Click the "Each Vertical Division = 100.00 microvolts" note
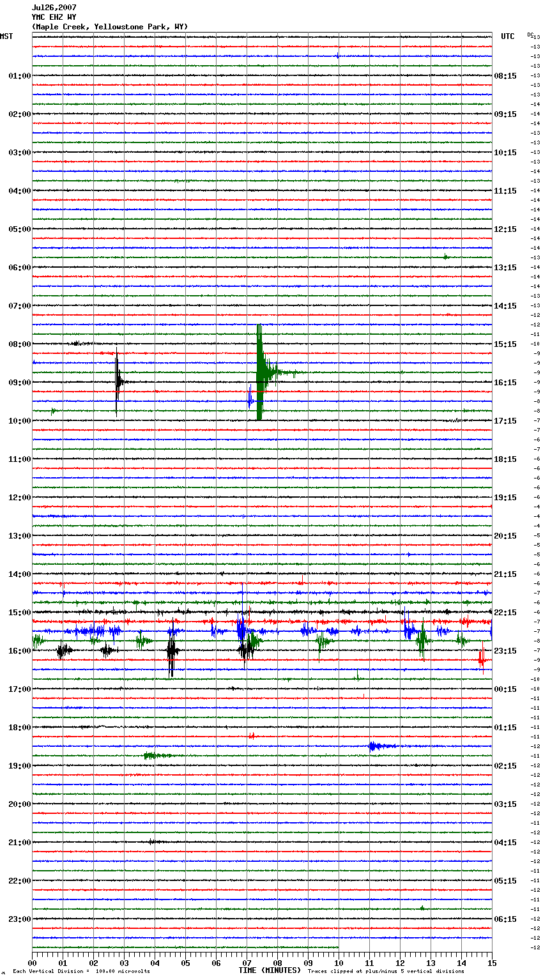 pos(81,972)
